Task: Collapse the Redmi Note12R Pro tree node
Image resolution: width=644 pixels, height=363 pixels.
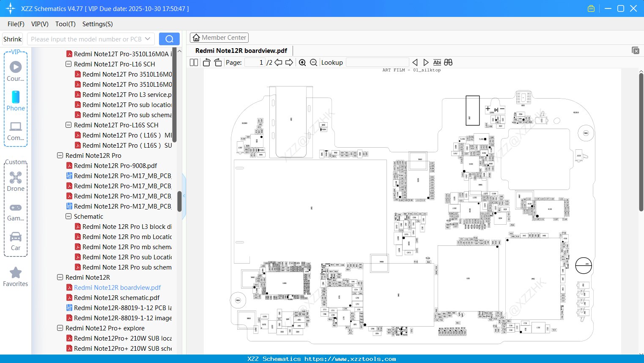Action: (x=60, y=155)
